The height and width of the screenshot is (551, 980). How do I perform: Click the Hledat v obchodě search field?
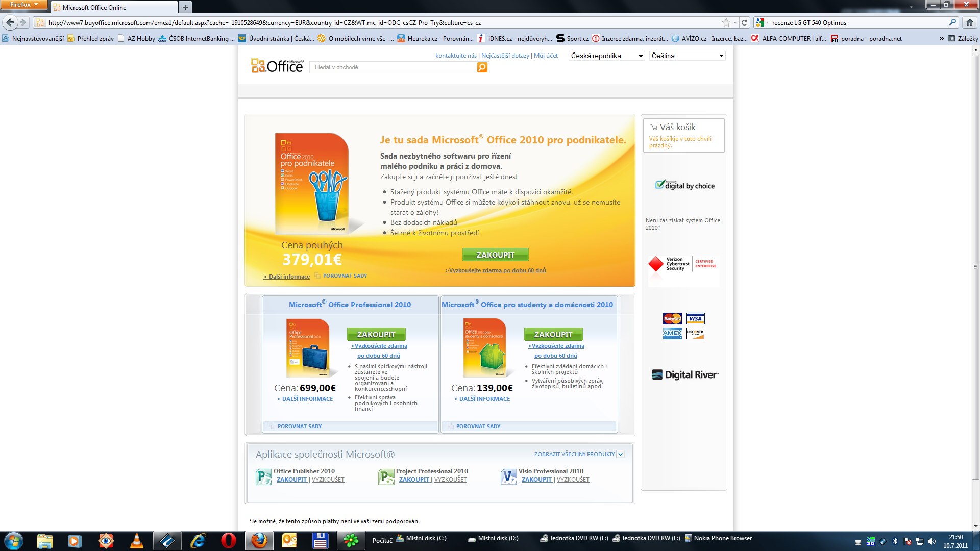pyautogui.click(x=393, y=67)
